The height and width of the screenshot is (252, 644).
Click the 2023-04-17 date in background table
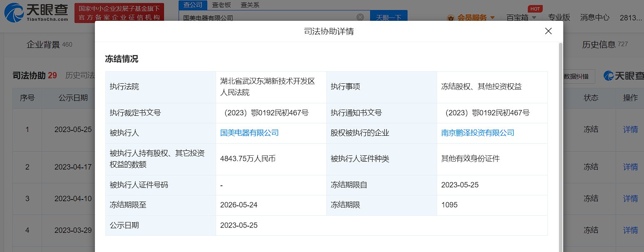(x=73, y=167)
